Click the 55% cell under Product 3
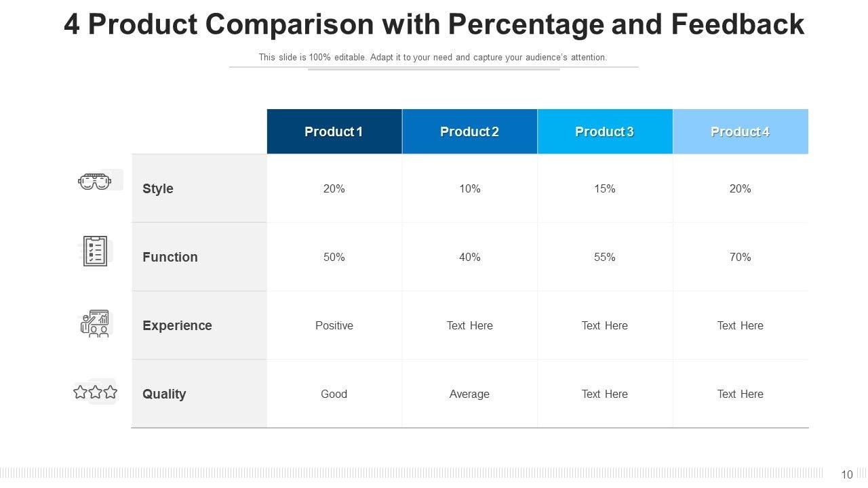The width and height of the screenshot is (868, 488). [604, 257]
